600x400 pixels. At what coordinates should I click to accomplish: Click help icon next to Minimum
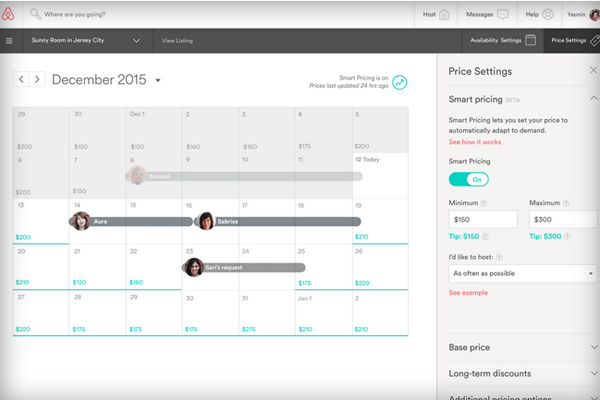(x=486, y=203)
